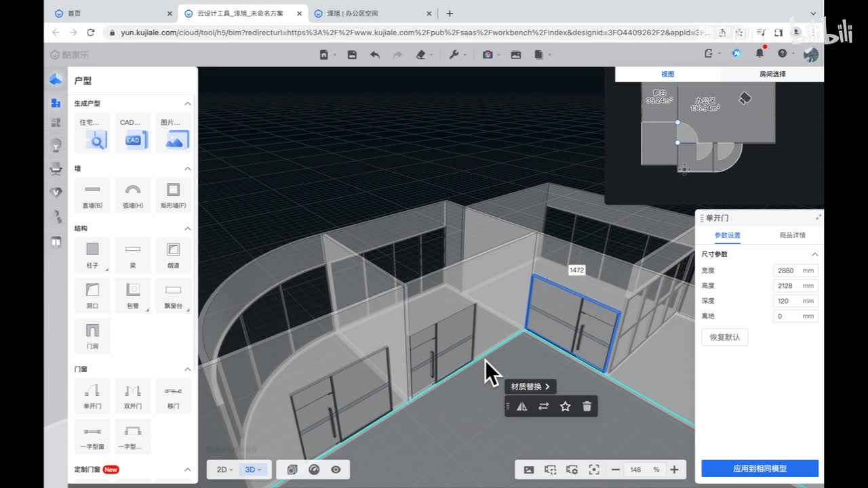This screenshot has height=488, width=868.
Task: Open the diamond V sidebar icon
Action: [x=56, y=192]
